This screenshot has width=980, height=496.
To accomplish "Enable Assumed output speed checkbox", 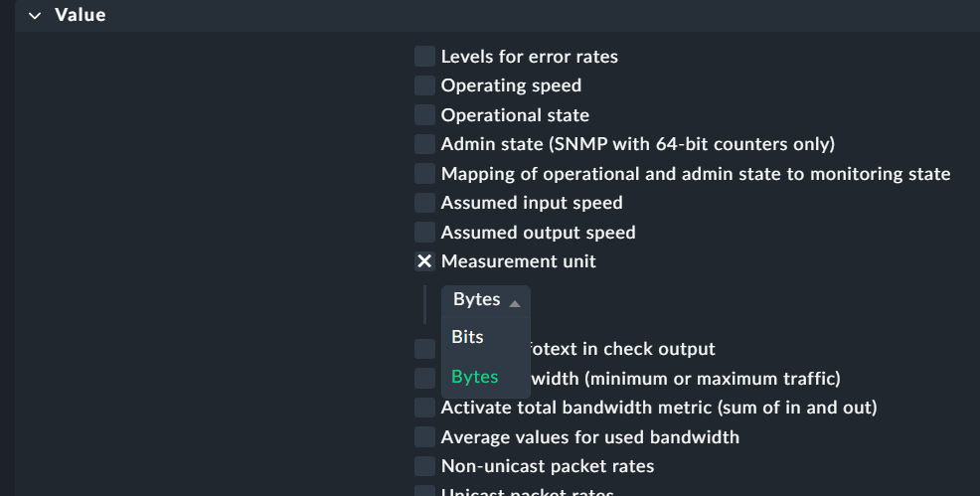I will [424, 233].
